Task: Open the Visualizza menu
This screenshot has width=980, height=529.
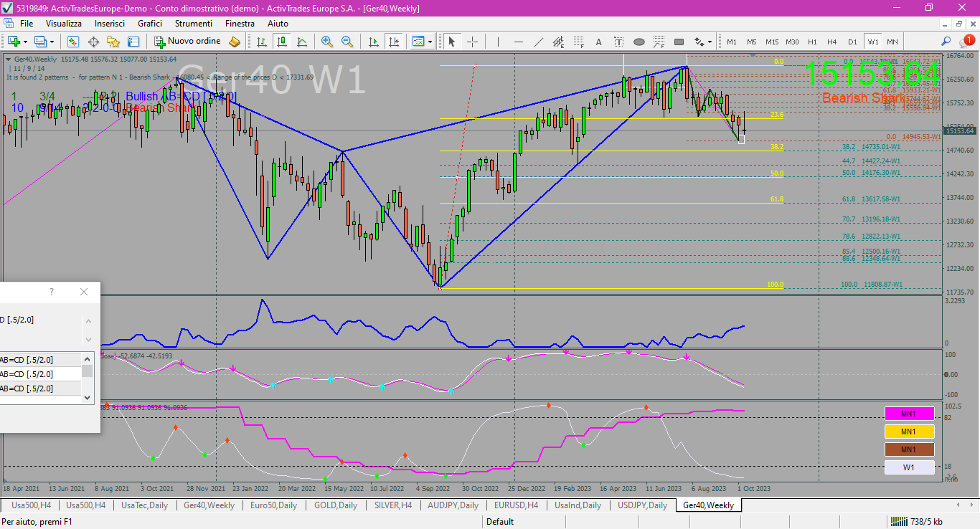Action: click(64, 24)
